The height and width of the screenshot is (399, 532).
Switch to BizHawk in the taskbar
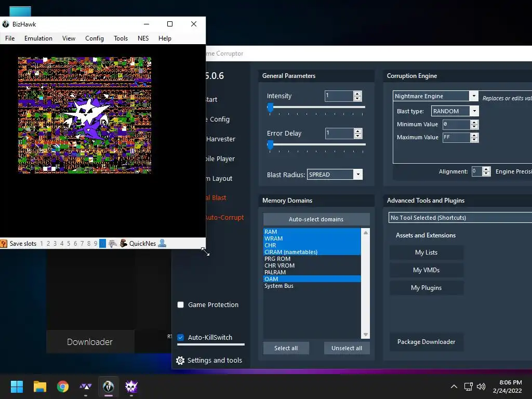tap(109, 387)
